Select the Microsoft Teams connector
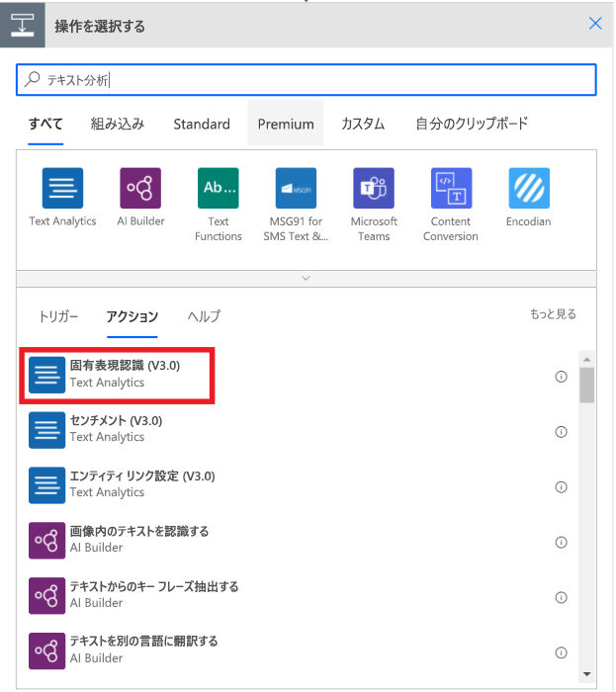Viewport: 616px width, 692px height. (x=374, y=188)
